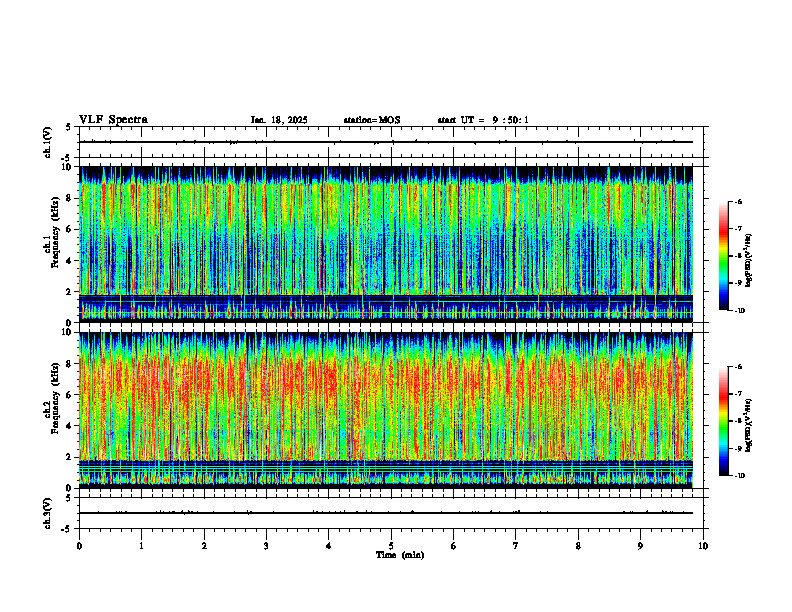Click the "ch.1(V)" axis label at top
This screenshot has height=612, width=792.
pos(47,142)
